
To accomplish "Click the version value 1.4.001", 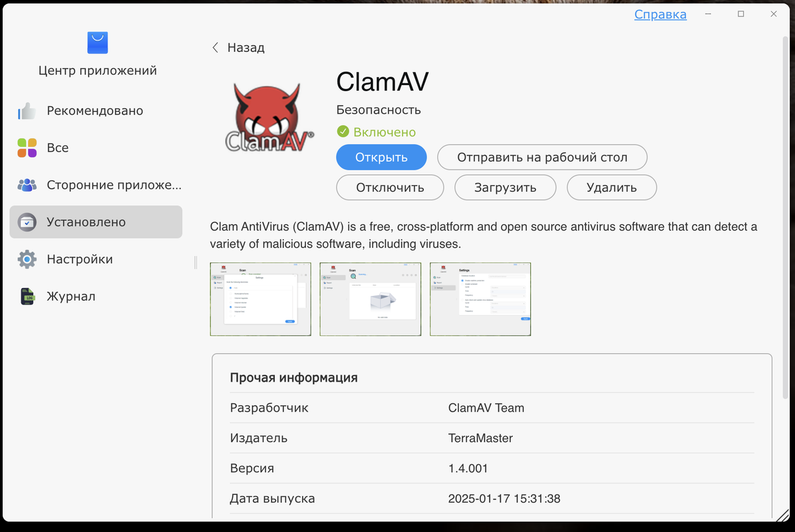I will pos(468,468).
